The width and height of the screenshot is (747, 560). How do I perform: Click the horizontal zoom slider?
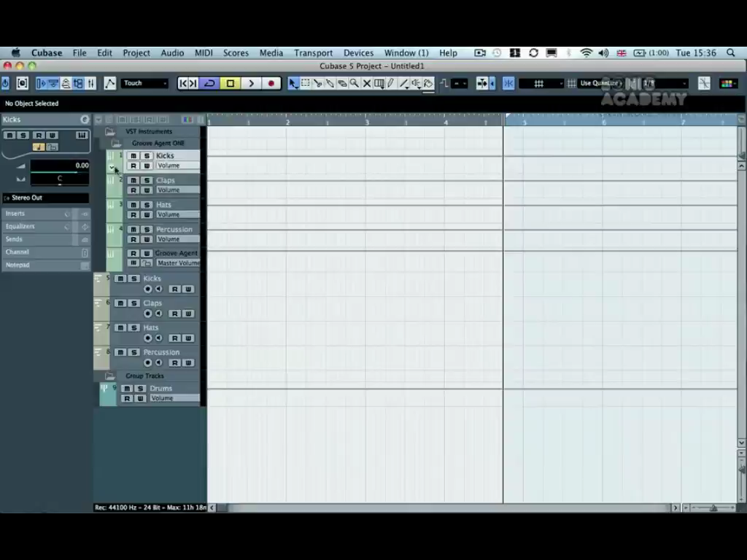pyautogui.click(x=713, y=508)
